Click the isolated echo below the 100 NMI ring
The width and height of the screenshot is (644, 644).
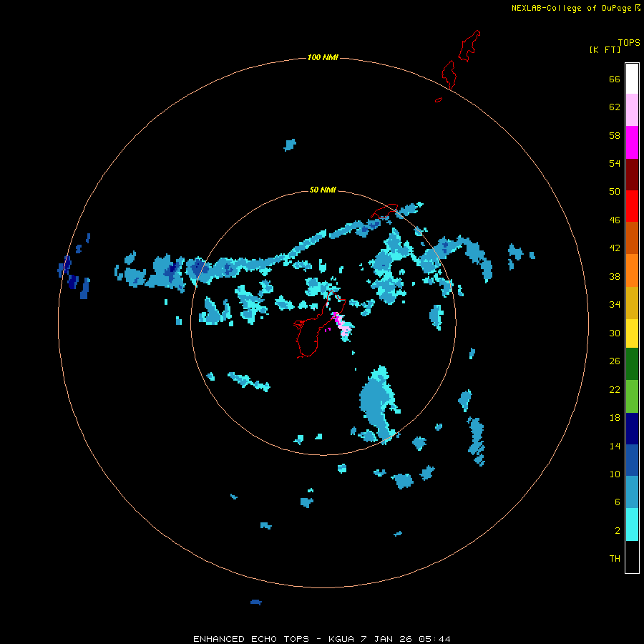click(x=256, y=602)
